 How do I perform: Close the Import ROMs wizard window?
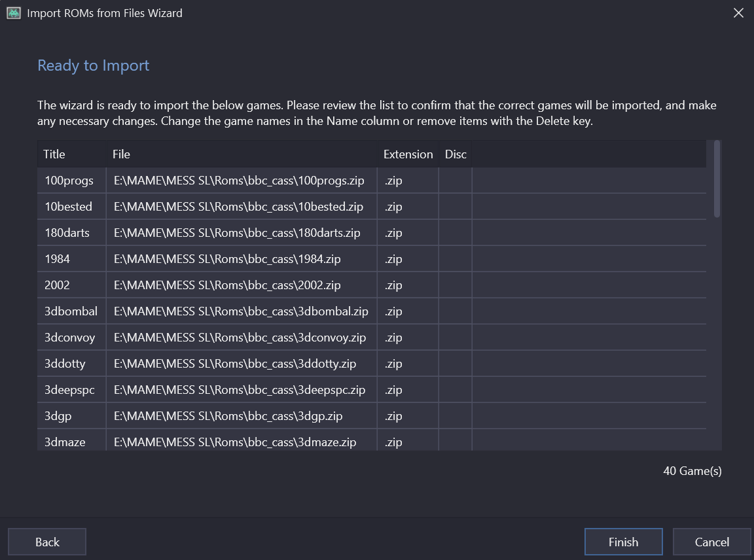point(738,13)
